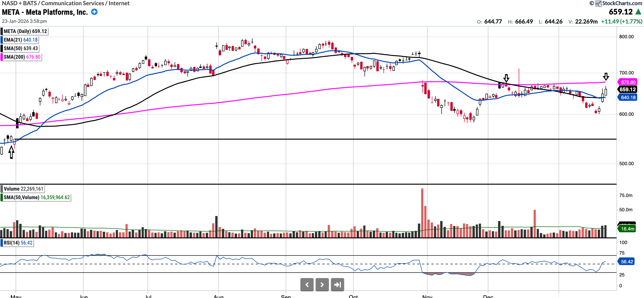This screenshot has width=644, height=298.
Task: Click the sector breadcrumb text at top
Action: pyautogui.click(x=65, y=3)
